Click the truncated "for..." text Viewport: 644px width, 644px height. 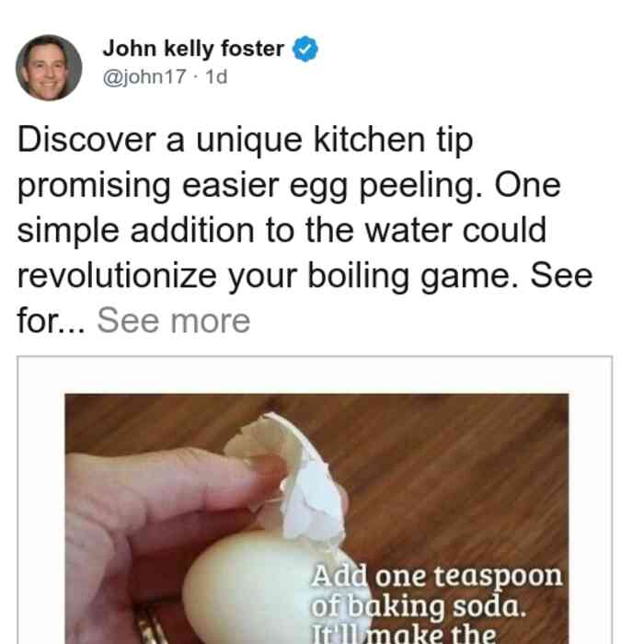[x=52, y=320]
